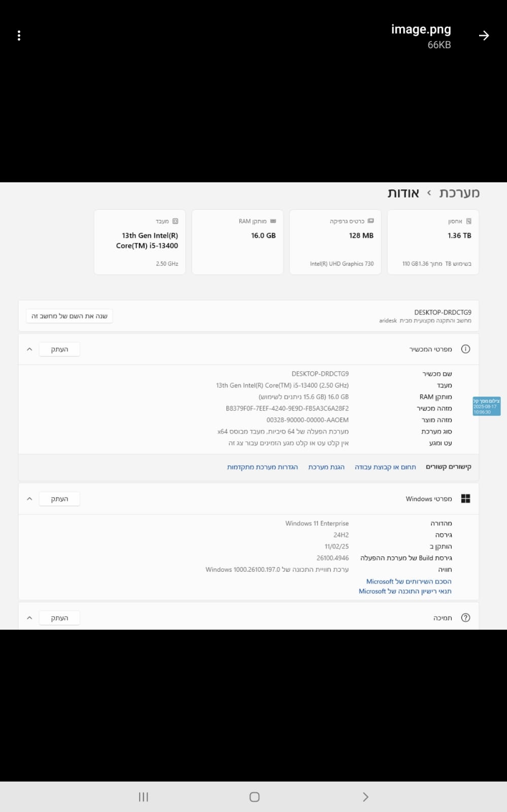Go to System breadcrumb (מערכת)
This screenshot has height=812, width=507.
[x=459, y=193]
